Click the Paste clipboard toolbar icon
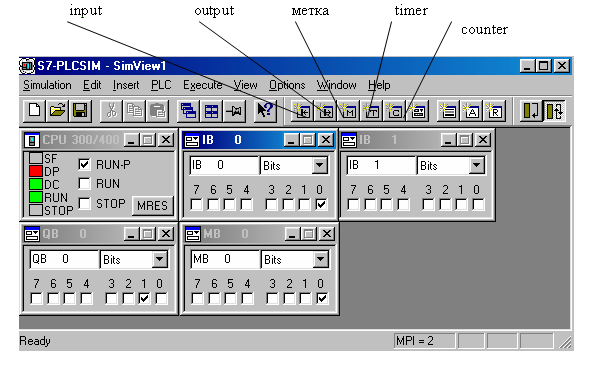599x367 pixels. (157, 111)
